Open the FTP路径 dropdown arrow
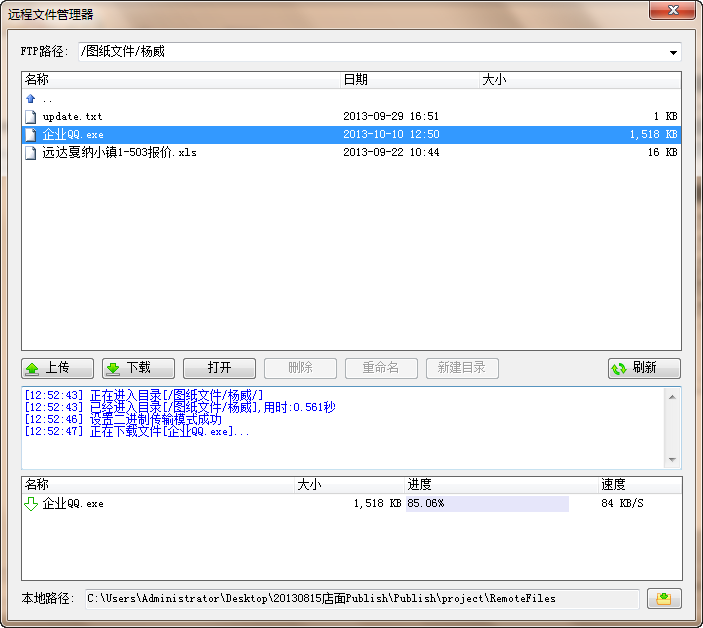703x628 pixels. [673, 52]
